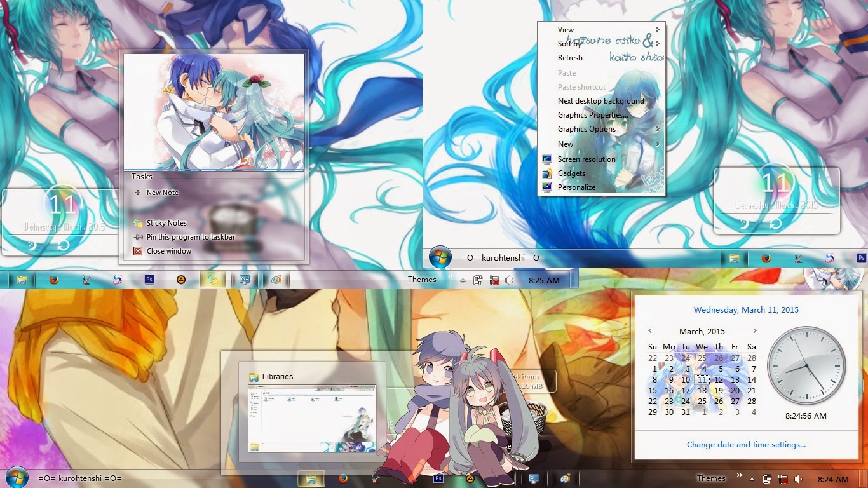Launch Photoshop from the 8:25 AM taskbar

click(149, 279)
